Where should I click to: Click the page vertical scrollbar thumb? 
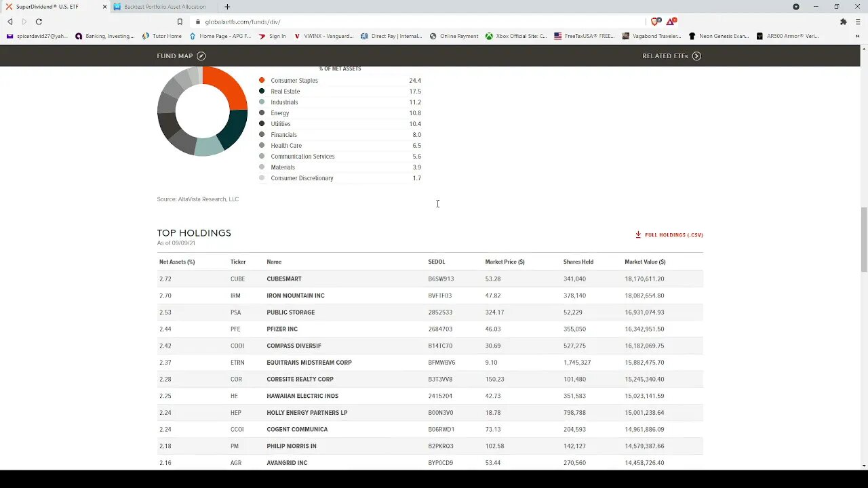pos(863,241)
